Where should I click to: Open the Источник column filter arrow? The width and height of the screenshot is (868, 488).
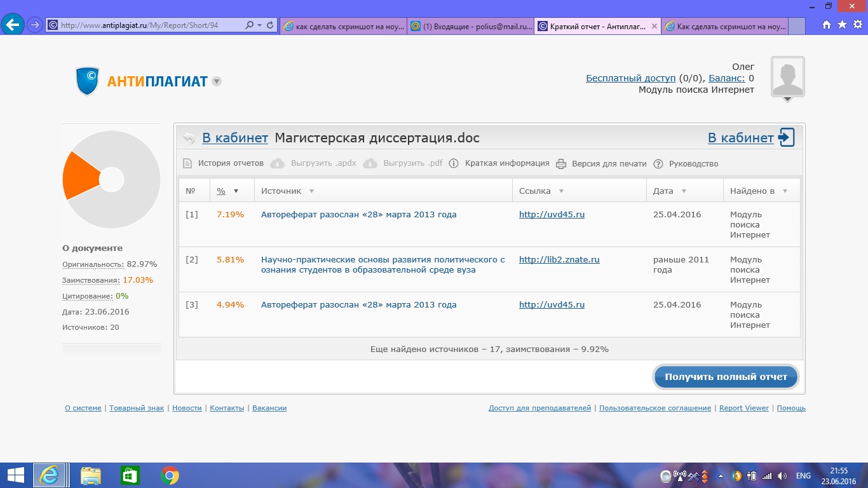[311, 191]
